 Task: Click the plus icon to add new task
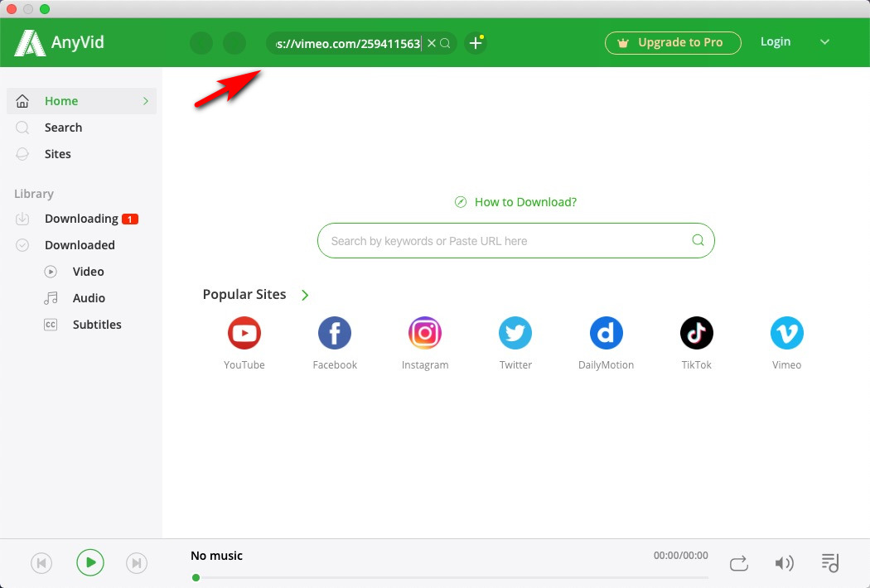tap(476, 43)
